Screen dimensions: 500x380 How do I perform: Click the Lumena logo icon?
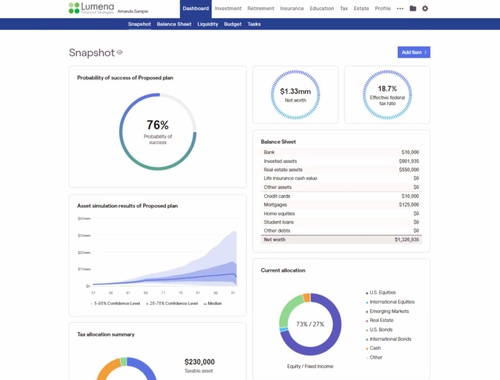click(74, 8)
